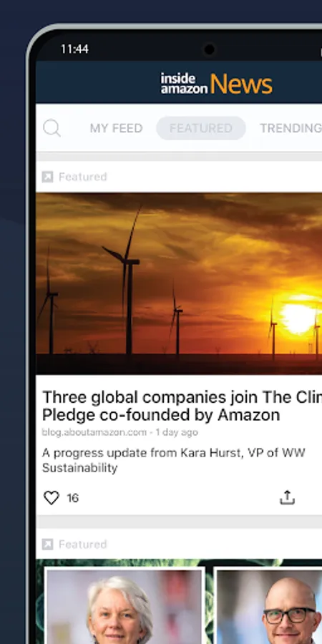The image size is (322, 644).
Task: Switch to the MY FEED tab
Action: (116, 128)
